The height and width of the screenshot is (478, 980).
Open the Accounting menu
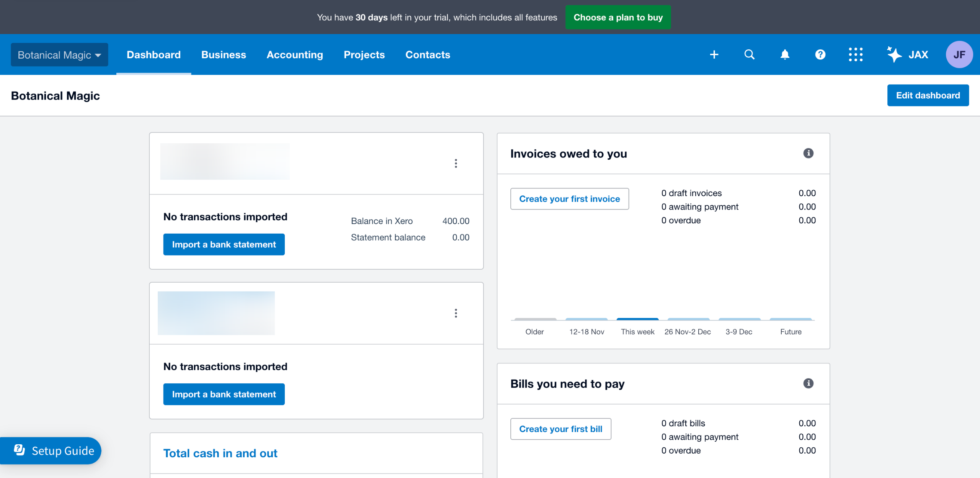(294, 55)
